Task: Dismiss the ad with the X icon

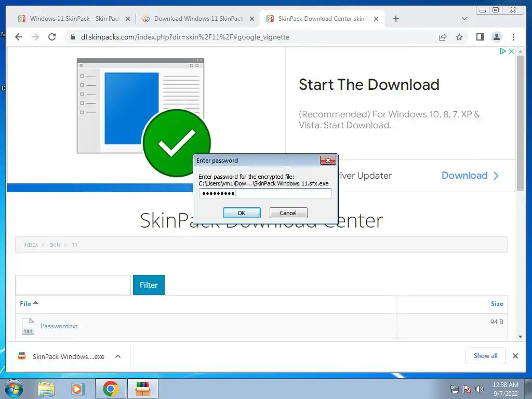Action: (x=511, y=51)
